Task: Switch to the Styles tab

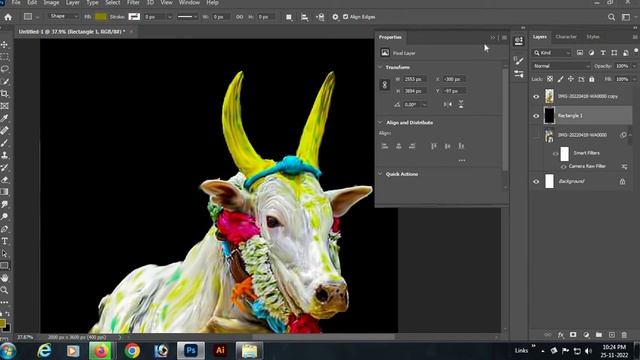Action: tap(593, 37)
